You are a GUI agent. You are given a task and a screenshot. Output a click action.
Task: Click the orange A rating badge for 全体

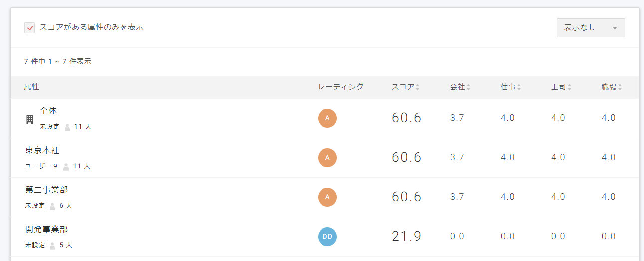click(x=327, y=118)
